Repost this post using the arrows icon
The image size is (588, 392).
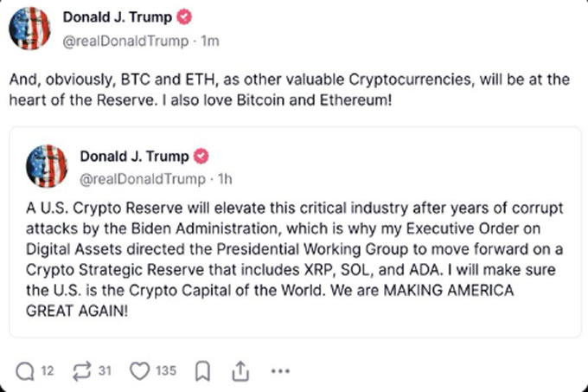[82, 371]
